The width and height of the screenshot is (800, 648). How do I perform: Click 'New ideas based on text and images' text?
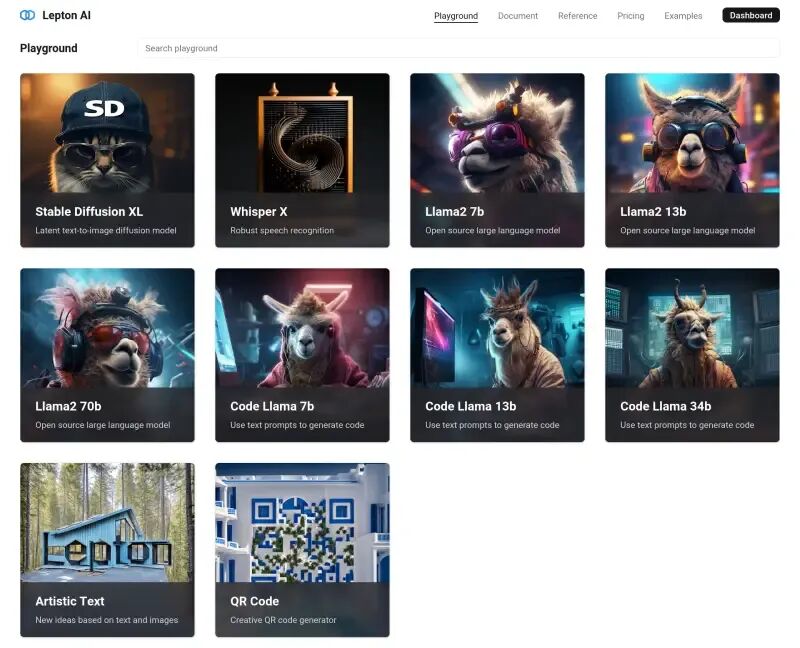[x=107, y=620]
